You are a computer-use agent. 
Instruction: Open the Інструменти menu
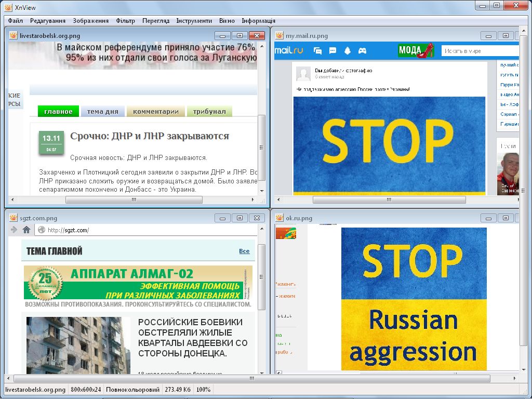[194, 21]
